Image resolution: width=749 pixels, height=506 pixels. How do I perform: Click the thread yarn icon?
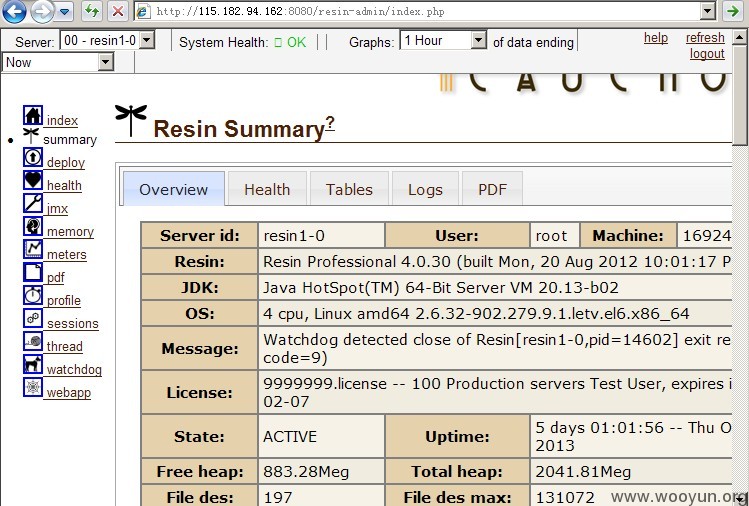point(33,341)
